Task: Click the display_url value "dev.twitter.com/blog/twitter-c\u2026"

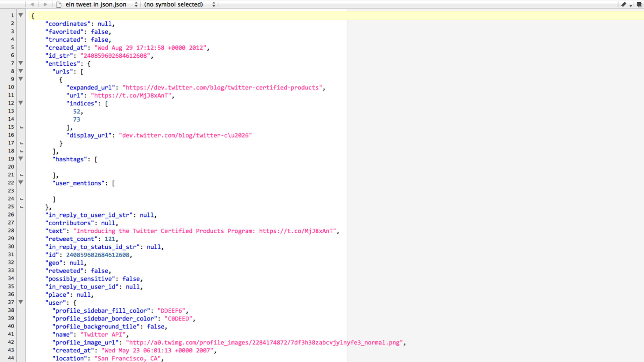Action: 185,135
